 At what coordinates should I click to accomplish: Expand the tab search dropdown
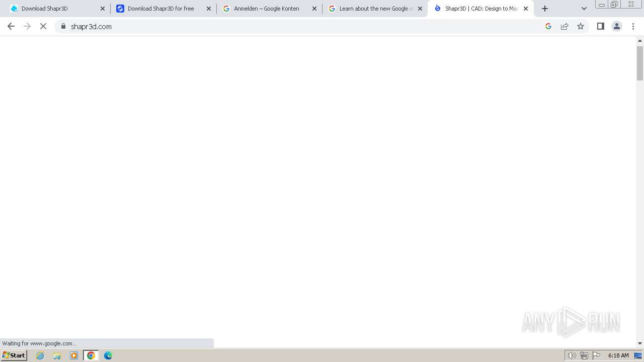pyautogui.click(x=584, y=9)
